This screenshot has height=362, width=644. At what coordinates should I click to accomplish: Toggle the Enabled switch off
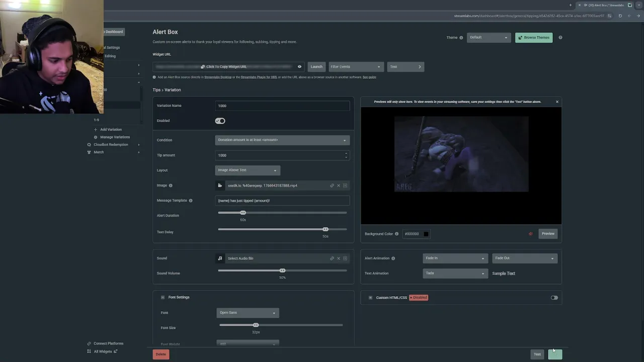[x=220, y=121]
